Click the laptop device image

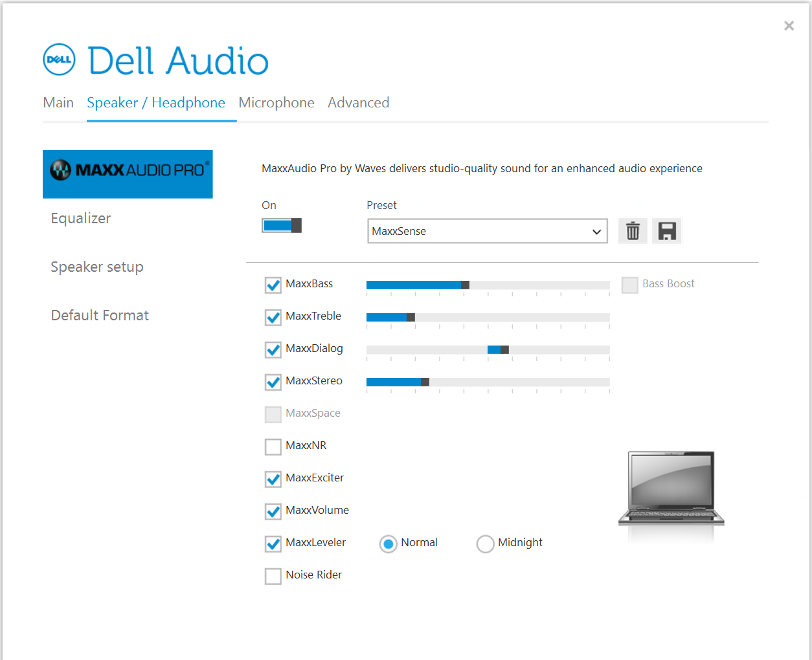671,489
